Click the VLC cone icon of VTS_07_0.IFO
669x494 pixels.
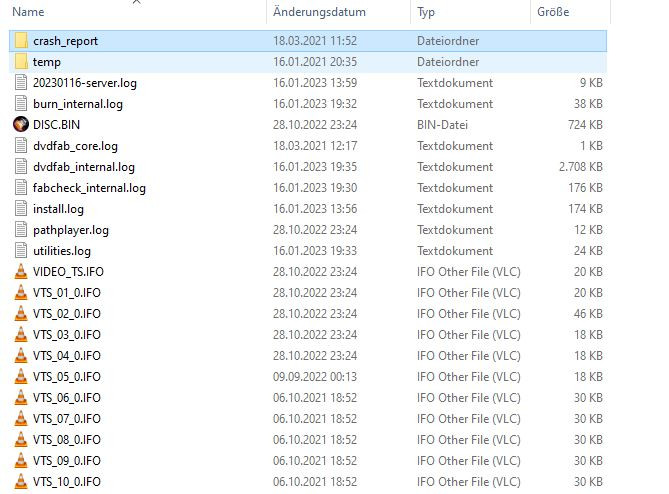tap(21, 419)
